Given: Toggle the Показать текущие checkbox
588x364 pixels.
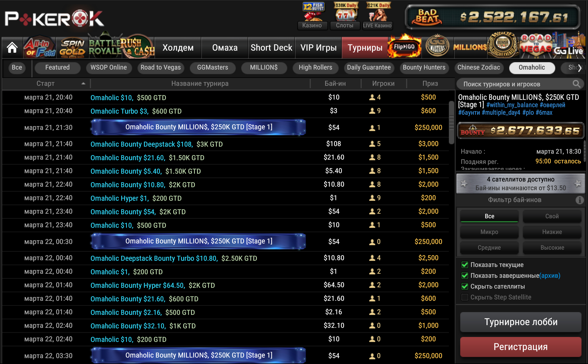Looking at the screenshot, I should coord(465,265).
